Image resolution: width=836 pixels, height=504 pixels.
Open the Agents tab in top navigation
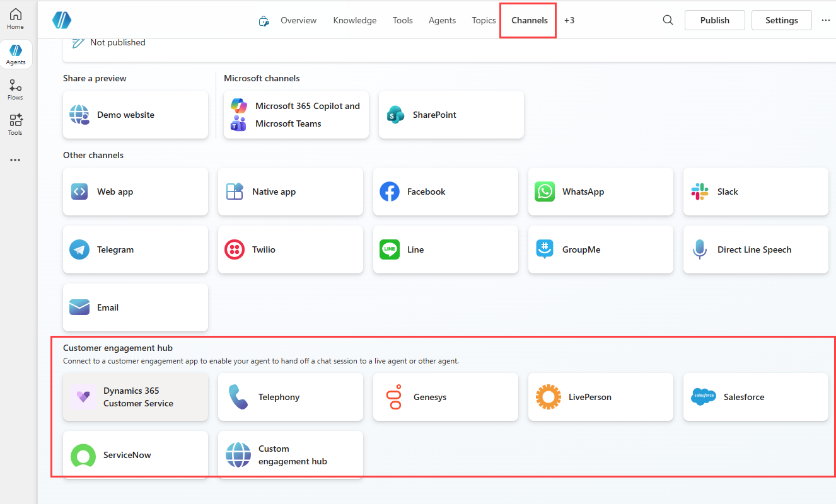(443, 20)
